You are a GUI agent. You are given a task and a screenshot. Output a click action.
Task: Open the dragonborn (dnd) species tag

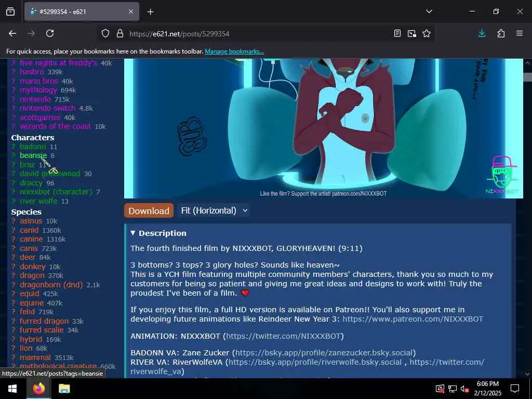point(51,285)
